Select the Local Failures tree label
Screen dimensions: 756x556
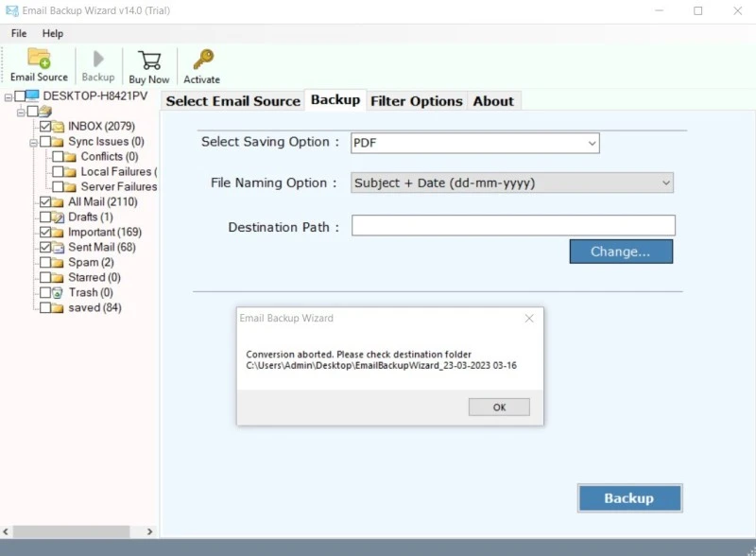[119, 172]
